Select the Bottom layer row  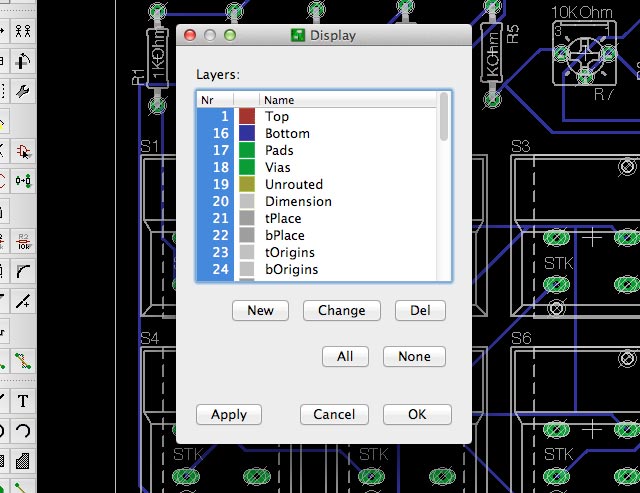[287, 134]
